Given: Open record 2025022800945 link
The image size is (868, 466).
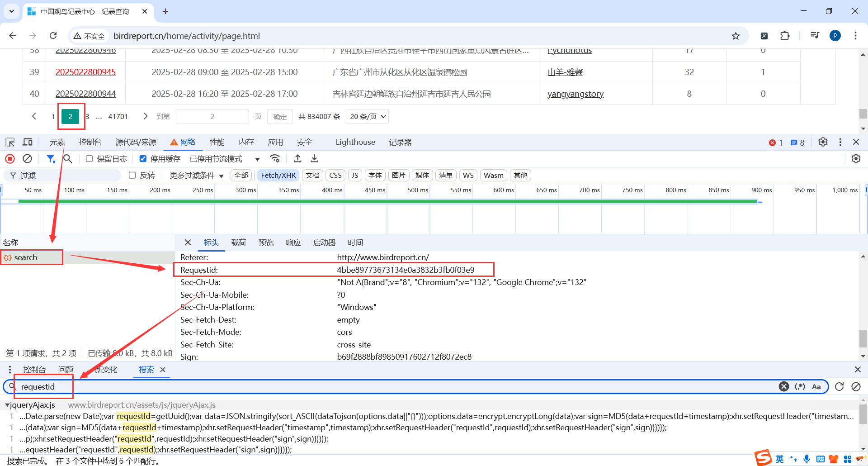Looking at the screenshot, I should (x=85, y=72).
